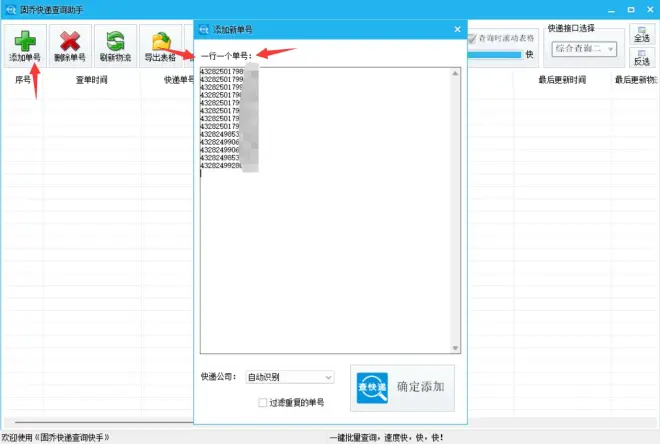This screenshot has height=444, width=660.
Task: Click scroll-up arrow in tracking number box
Action: coord(455,72)
